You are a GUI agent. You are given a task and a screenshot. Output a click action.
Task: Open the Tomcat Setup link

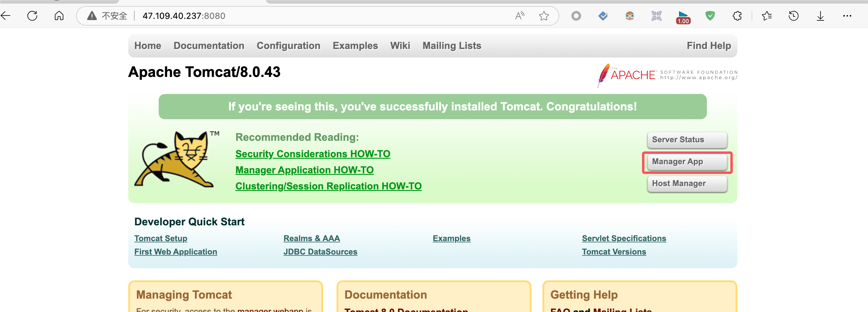[161, 238]
